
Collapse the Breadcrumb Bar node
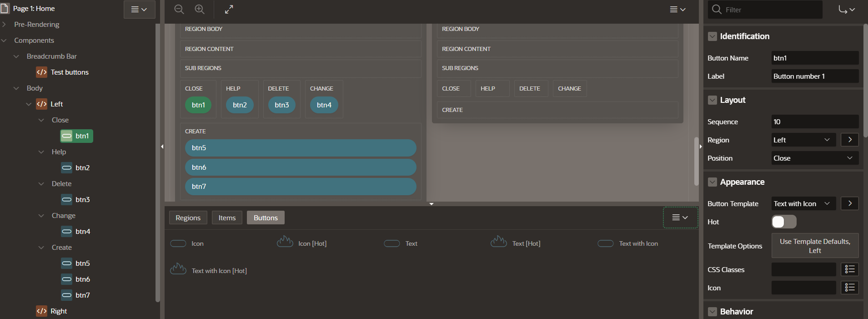click(x=16, y=56)
